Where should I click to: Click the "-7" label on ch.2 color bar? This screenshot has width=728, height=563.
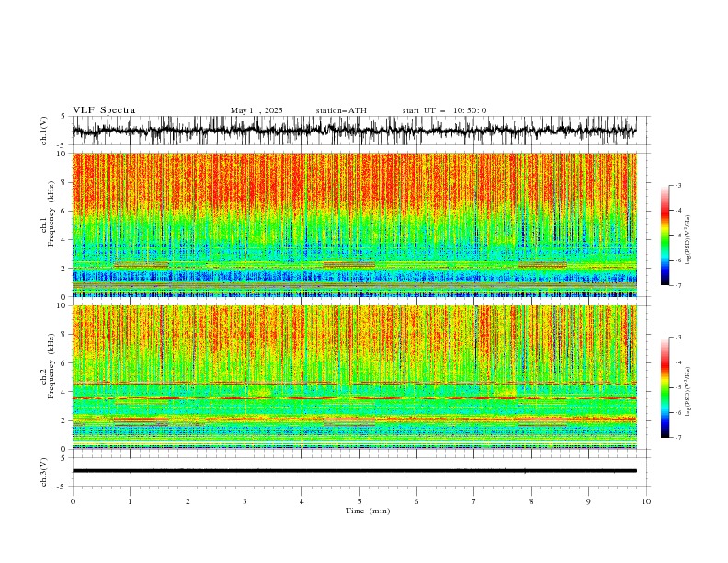click(677, 438)
